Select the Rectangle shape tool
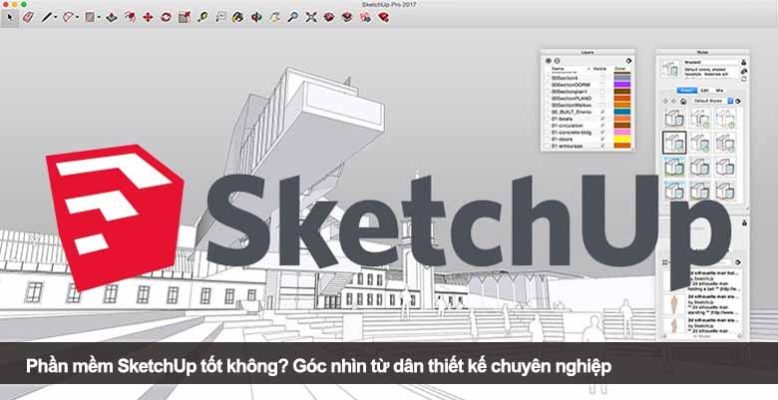 click(89, 17)
